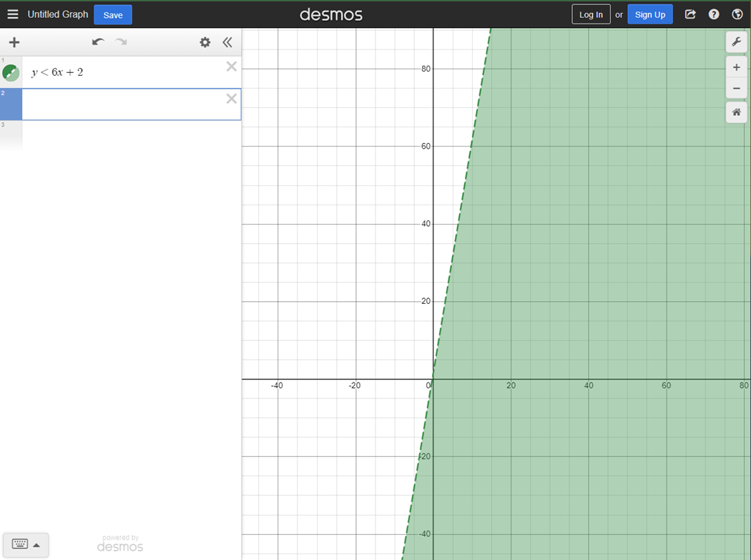The image size is (751, 560).
Task: Open Edit List gear icon
Action: [205, 42]
